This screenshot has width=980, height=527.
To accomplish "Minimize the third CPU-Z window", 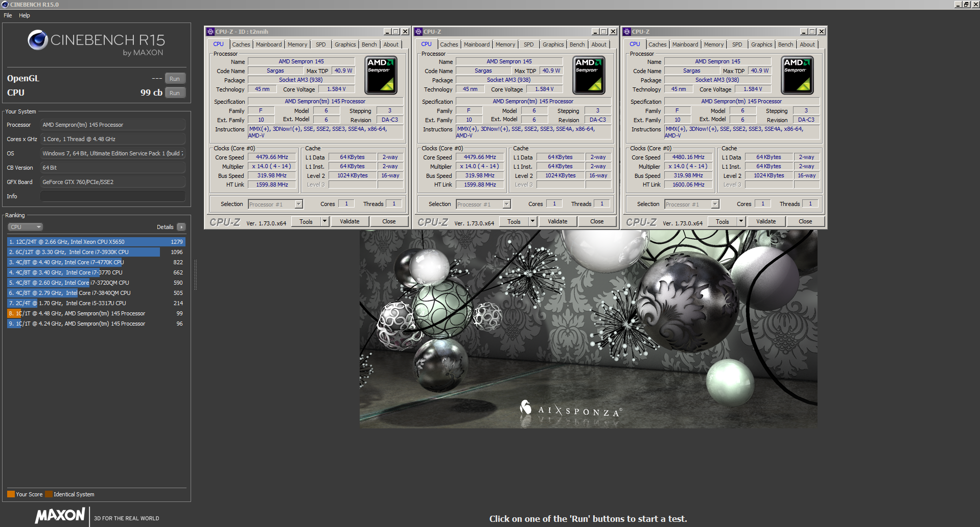I will click(x=804, y=32).
